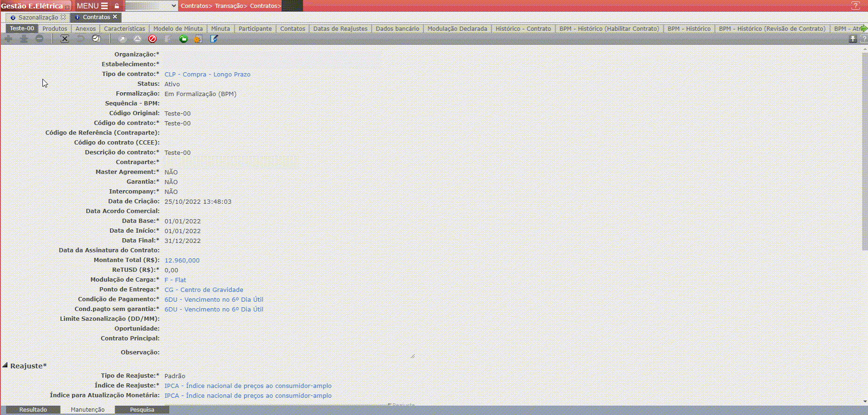This screenshot has height=415, width=868.
Task: Click the blue edit-note pencil icon
Action: tap(214, 39)
